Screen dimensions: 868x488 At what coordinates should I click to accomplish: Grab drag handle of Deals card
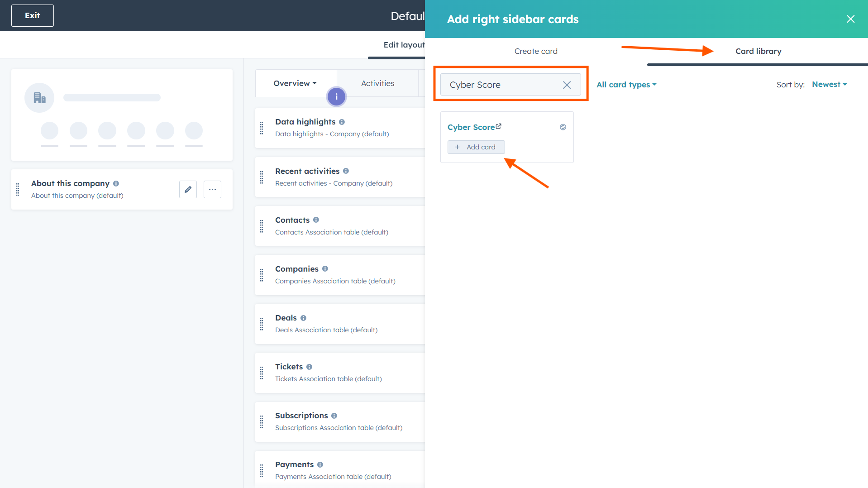[262, 324]
